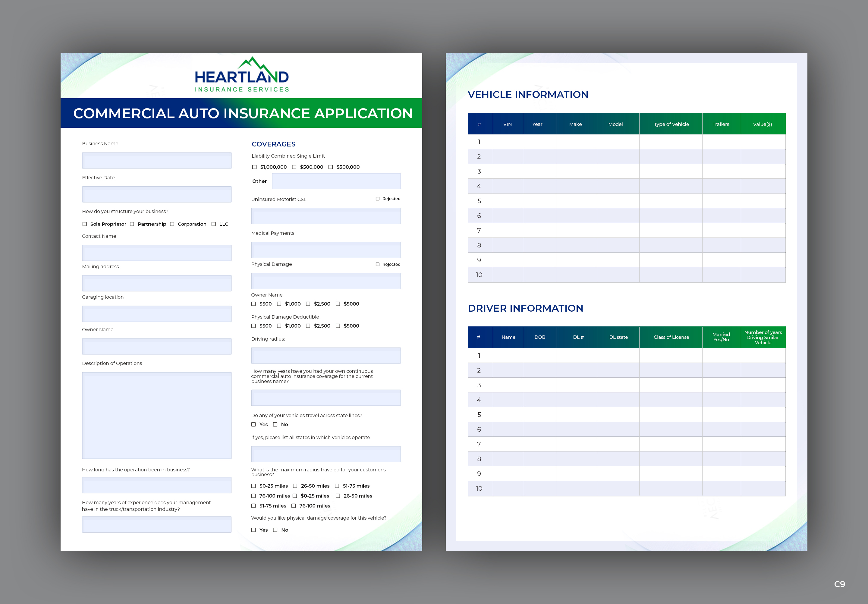Click the Garaging location input field
Image resolution: width=868 pixels, height=604 pixels.
click(156, 314)
